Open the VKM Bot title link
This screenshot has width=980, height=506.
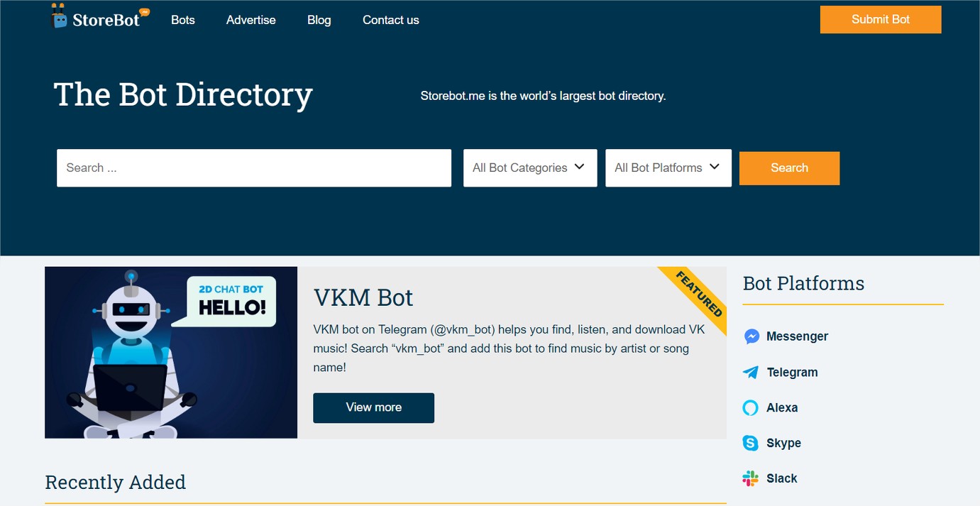(363, 297)
